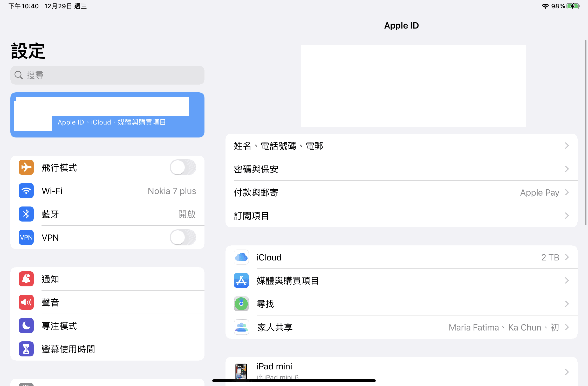
Task: Tap the date 12月29日 週三
Action: point(65,6)
